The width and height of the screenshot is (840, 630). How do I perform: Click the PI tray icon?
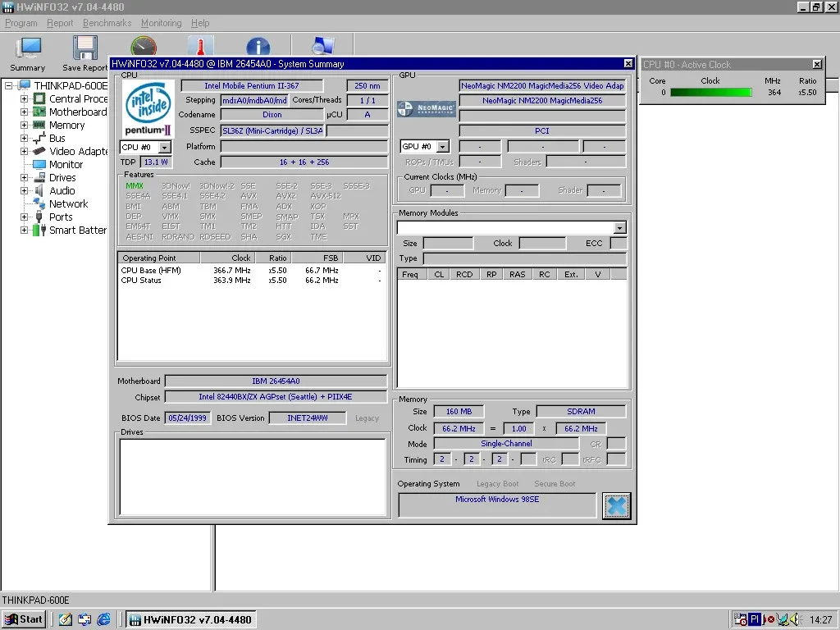[x=755, y=619]
